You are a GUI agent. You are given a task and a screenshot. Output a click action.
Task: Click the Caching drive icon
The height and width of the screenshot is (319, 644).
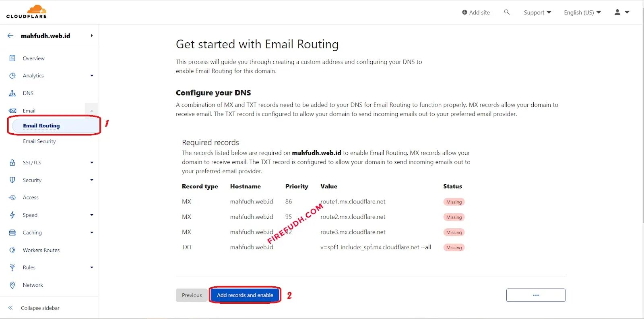pos(12,232)
